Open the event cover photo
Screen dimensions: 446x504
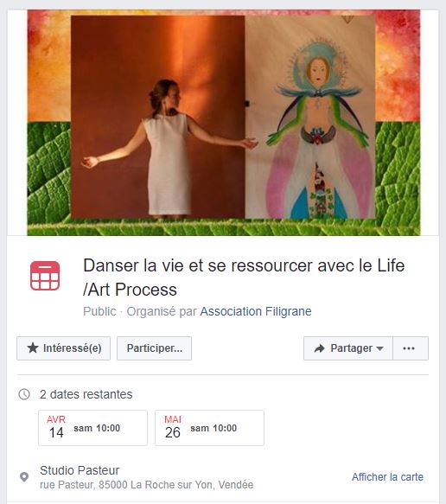coord(224,123)
